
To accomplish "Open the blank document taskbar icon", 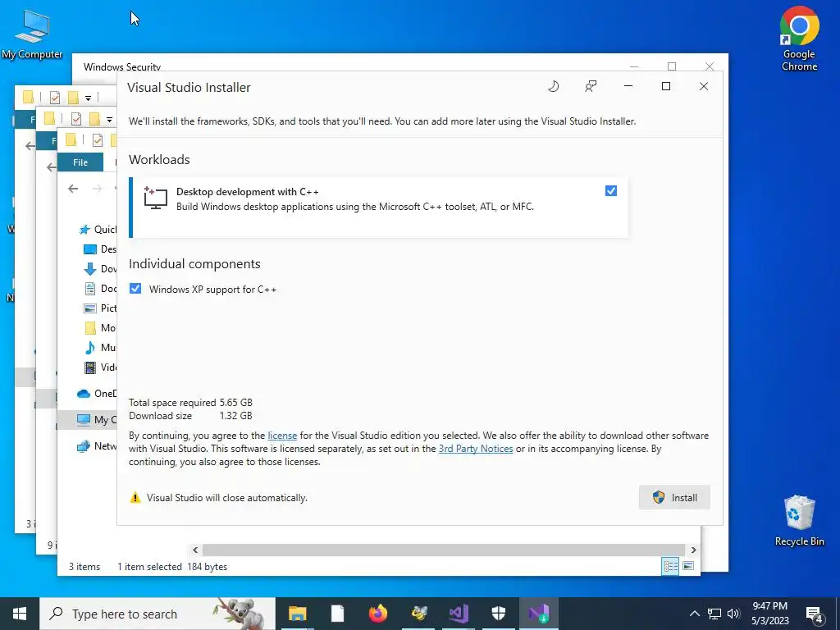I will [337, 614].
